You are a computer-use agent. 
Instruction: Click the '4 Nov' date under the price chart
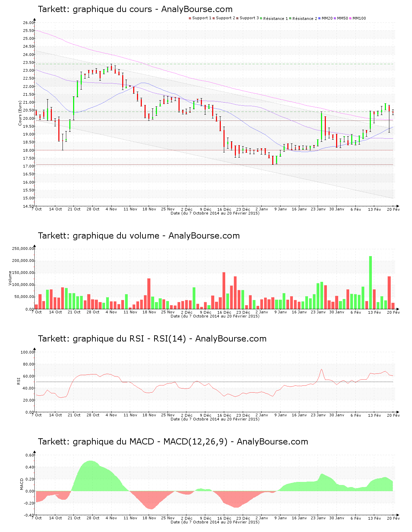(x=111, y=209)
